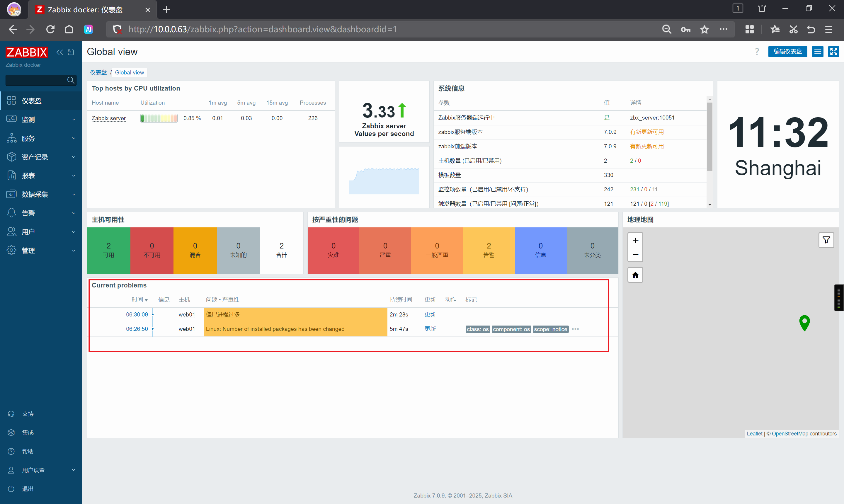
Task: Collapse the Zabbix sidebar with double-chevron icon
Action: 60,52
